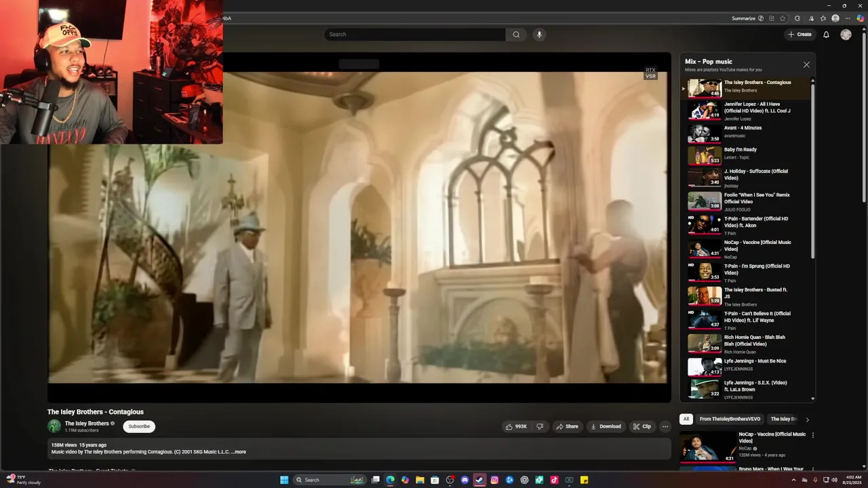868x488 pixels.
Task: Open clock and date showing 4:02 AM
Action: [852, 480]
